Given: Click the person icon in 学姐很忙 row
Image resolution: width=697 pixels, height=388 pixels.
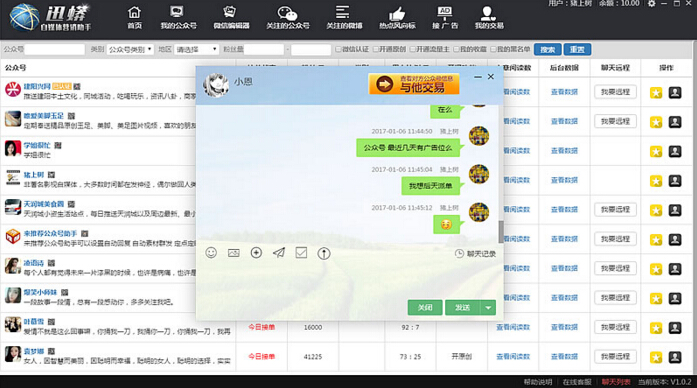Looking at the screenshot, I should point(675,151).
